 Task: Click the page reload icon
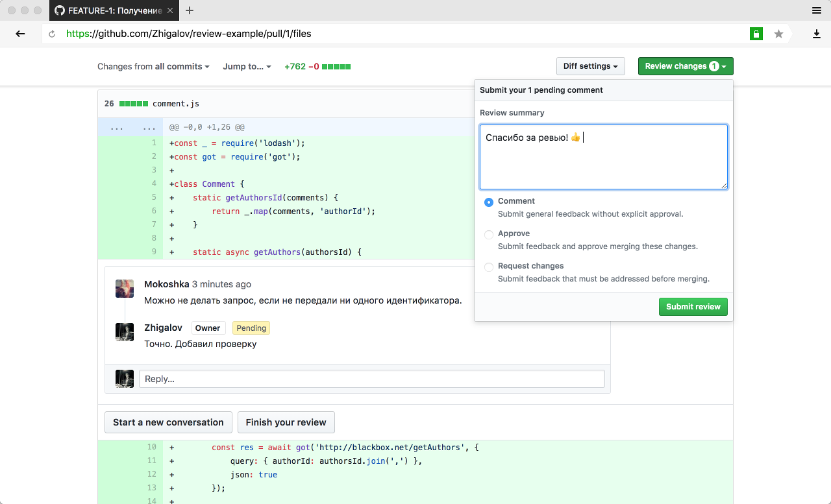pos(52,34)
